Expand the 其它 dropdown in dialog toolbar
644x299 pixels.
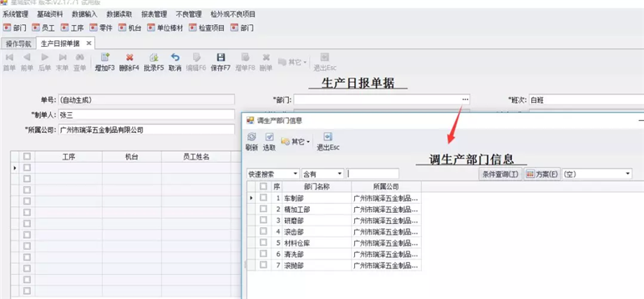[x=295, y=142]
